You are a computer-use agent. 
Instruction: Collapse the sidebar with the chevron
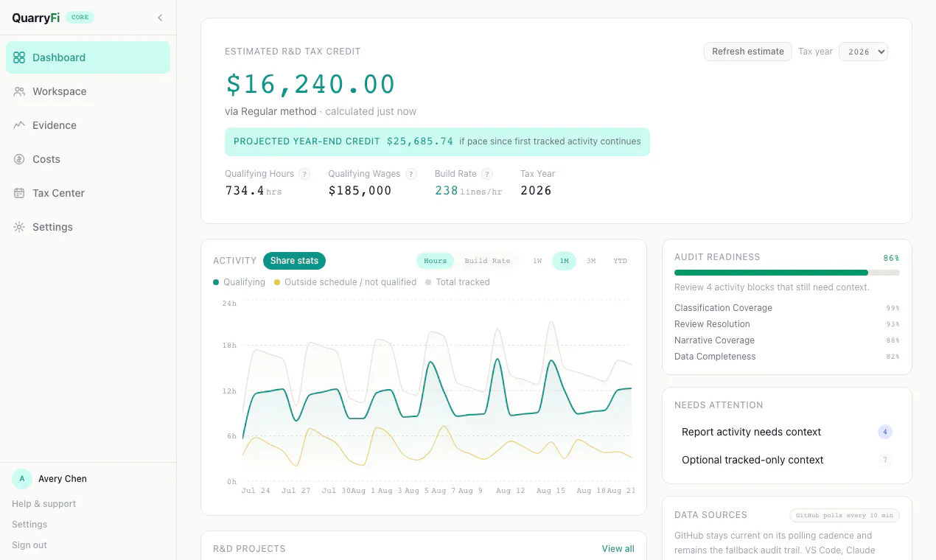click(160, 18)
